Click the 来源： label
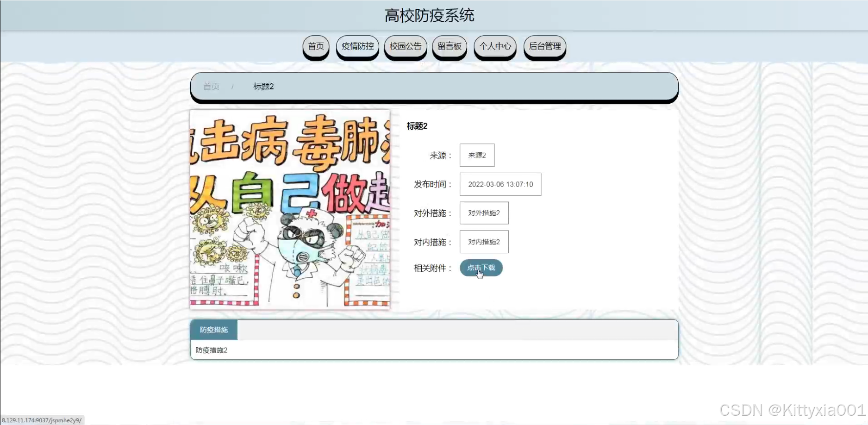The height and width of the screenshot is (425, 868). (x=441, y=156)
